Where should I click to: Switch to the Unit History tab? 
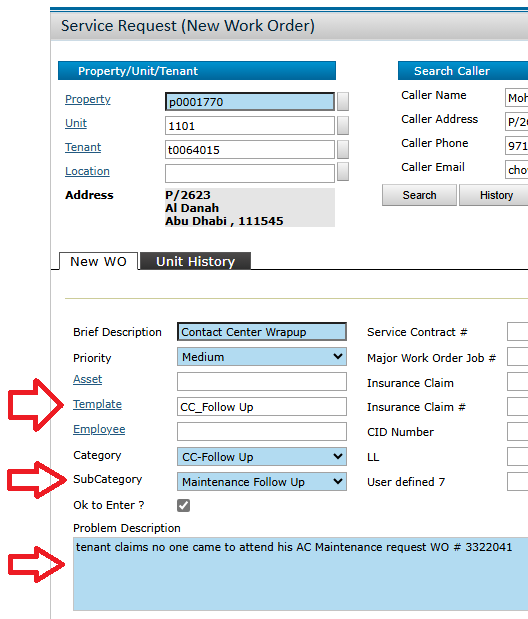pyautogui.click(x=195, y=261)
